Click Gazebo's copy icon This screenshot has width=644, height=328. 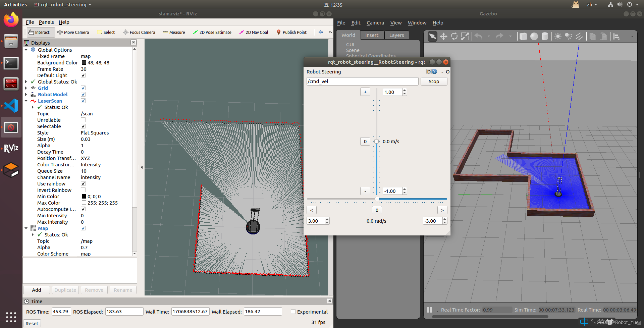point(593,36)
